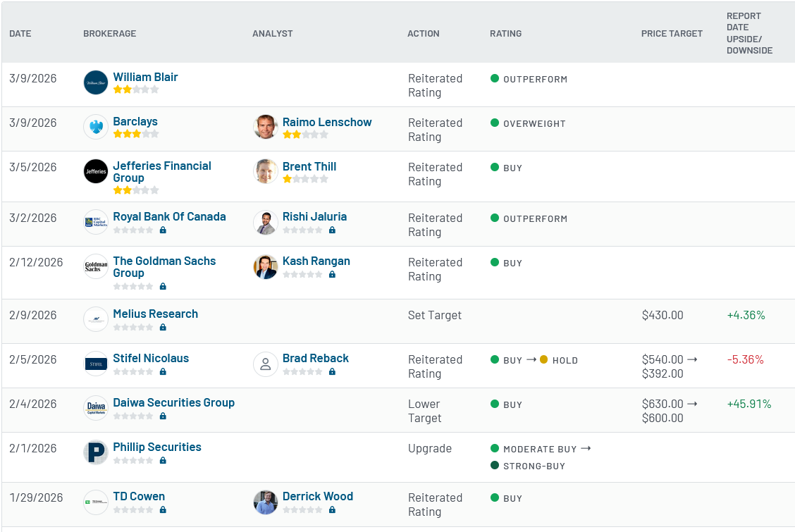
Task: Click the lock icon under Derrick Wood
Action: click(332, 509)
